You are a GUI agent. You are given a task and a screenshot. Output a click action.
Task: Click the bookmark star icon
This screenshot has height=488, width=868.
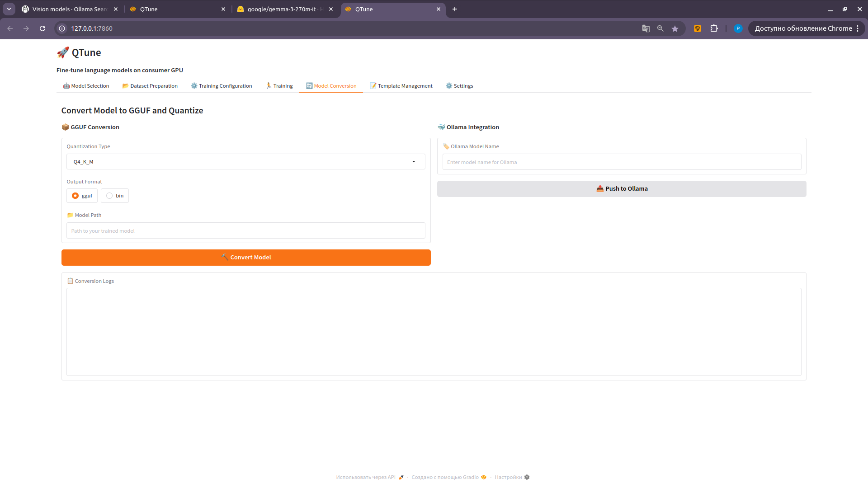pos(675,28)
